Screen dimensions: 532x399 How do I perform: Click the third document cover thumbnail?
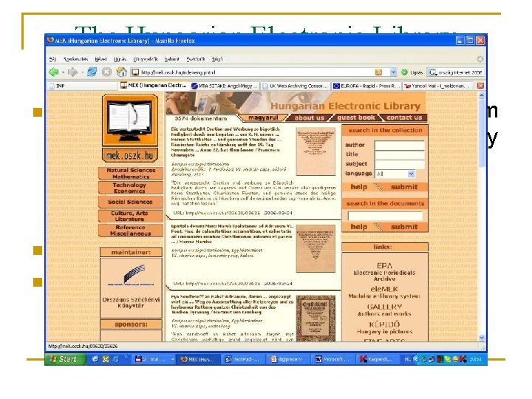(316, 318)
